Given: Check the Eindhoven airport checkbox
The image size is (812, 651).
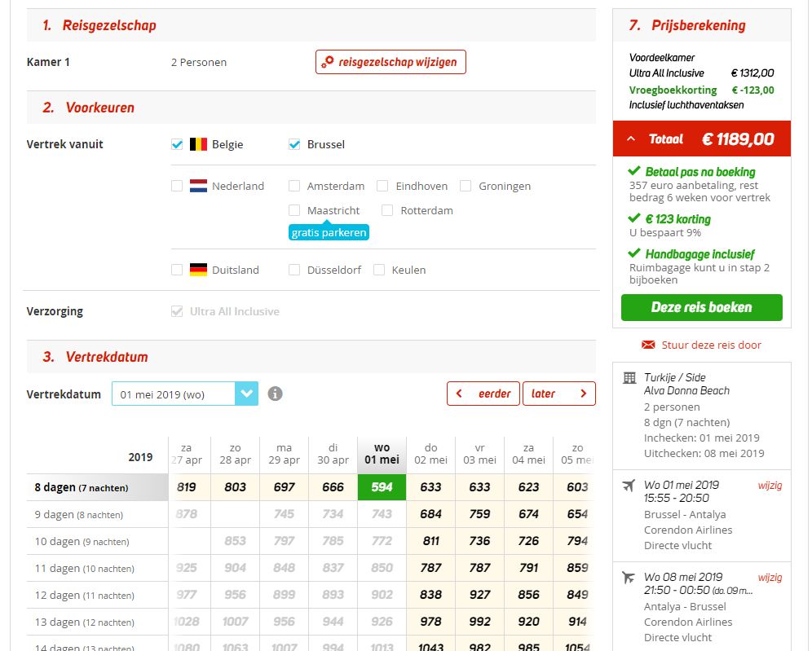Looking at the screenshot, I should [382, 186].
